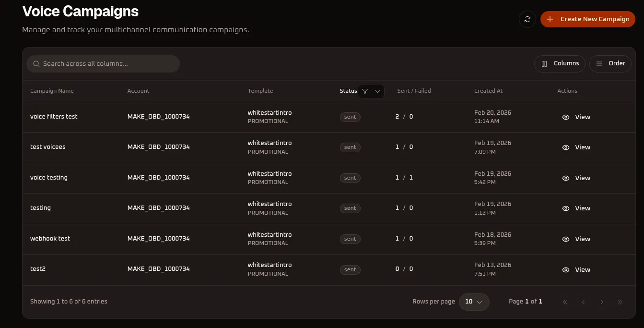The width and height of the screenshot is (644, 328).
Task: Click the Voice Campaigns page heading
Action: click(x=81, y=11)
